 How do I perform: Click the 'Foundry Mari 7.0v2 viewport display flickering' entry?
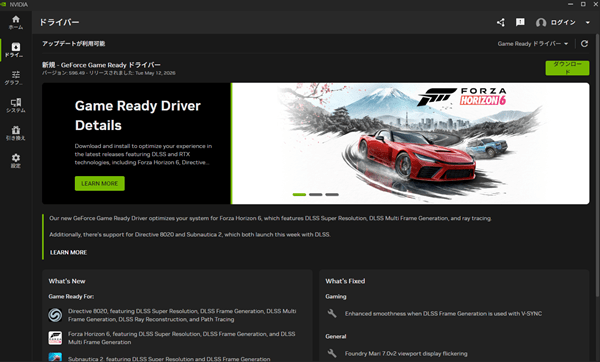coord(406,353)
